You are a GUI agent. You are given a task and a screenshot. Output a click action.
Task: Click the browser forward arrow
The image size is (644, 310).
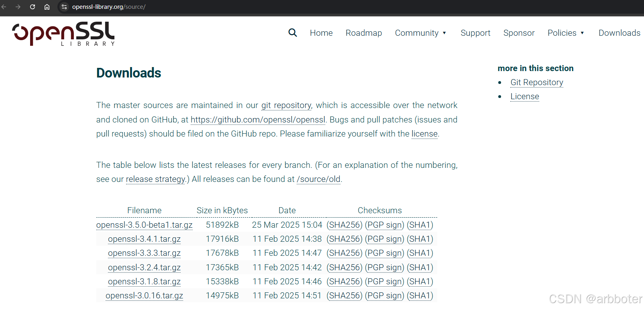point(18,7)
